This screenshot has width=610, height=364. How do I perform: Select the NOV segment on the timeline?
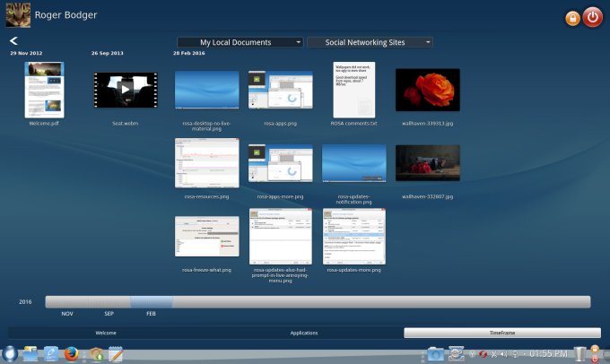click(67, 302)
